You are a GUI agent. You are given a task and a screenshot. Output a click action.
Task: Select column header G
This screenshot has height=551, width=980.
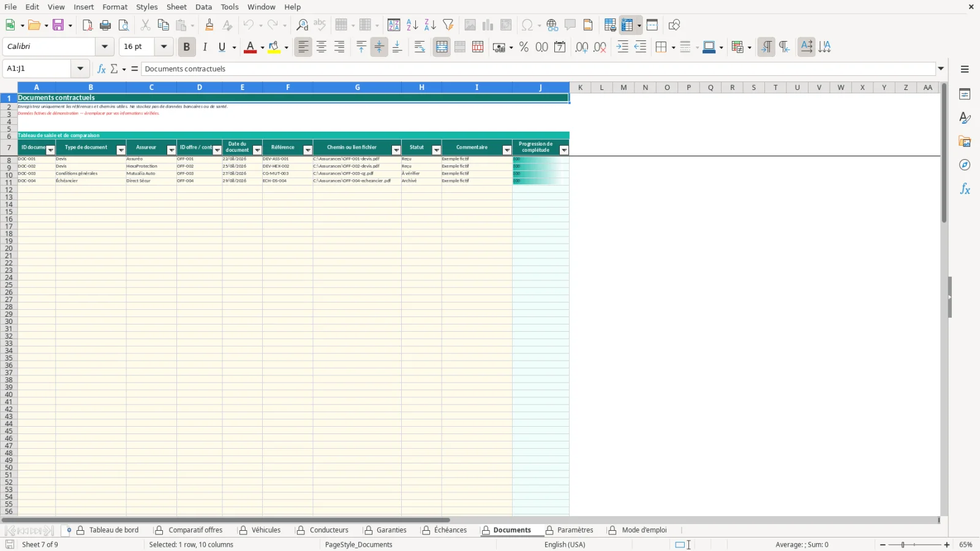[x=357, y=88]
